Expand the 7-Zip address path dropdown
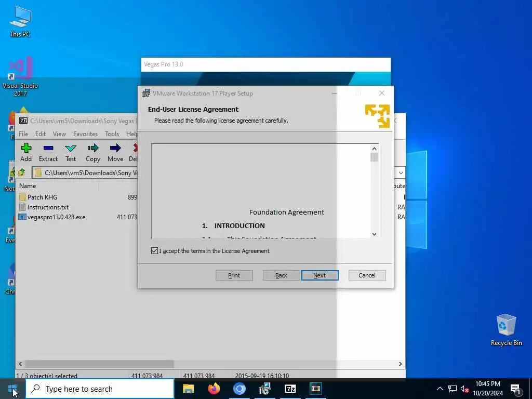The width and height of the screenshot is (532, 399). coord(401,172)
